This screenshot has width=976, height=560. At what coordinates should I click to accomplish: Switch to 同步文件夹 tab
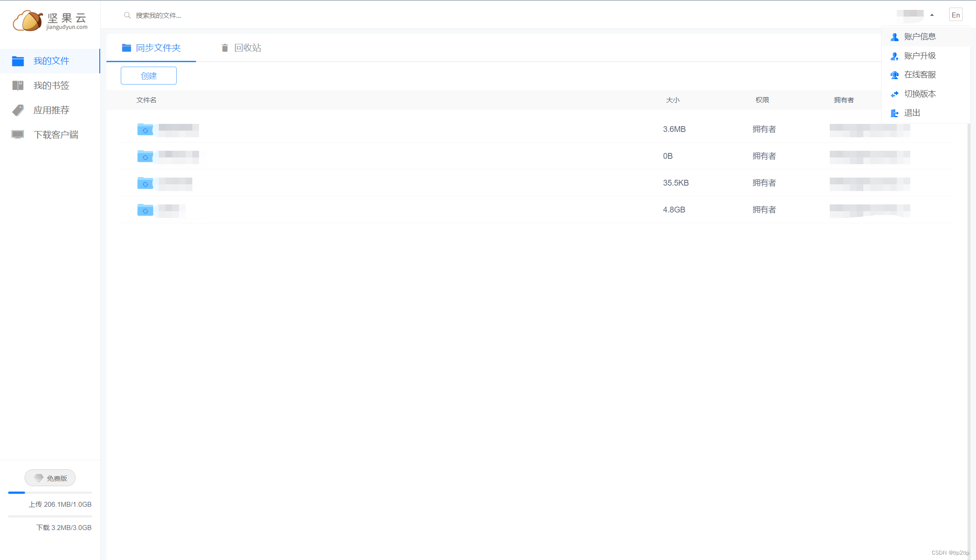tap(151, 48)
